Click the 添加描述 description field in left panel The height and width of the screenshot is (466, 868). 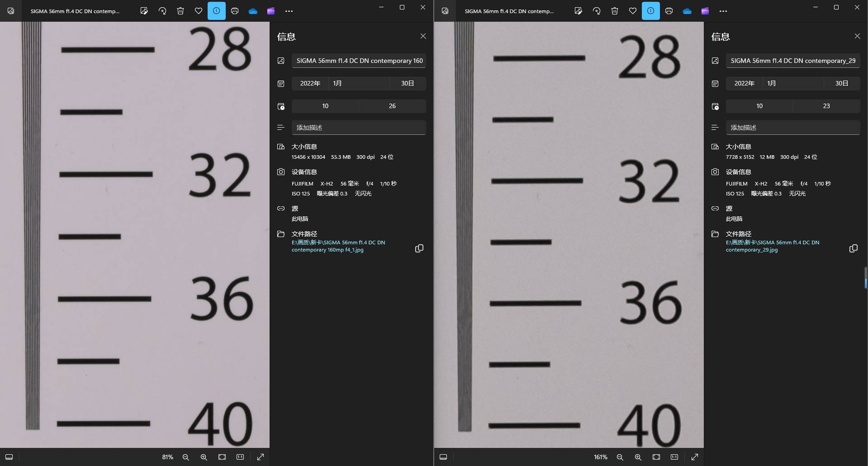point(359,128)
